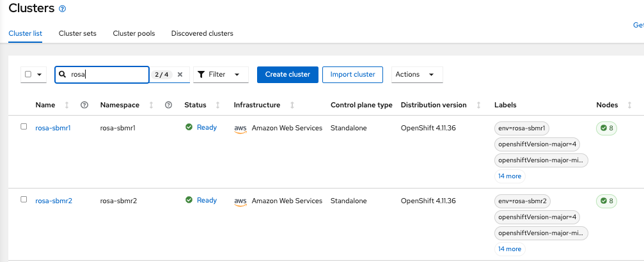
Task: Open the Discovered clusters tab
Action: [202, 33]
